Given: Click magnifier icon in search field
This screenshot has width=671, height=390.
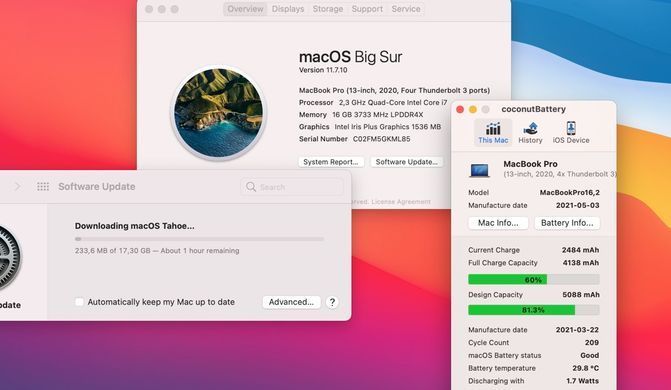Looking at the screenshot, I should click(251, 187).
